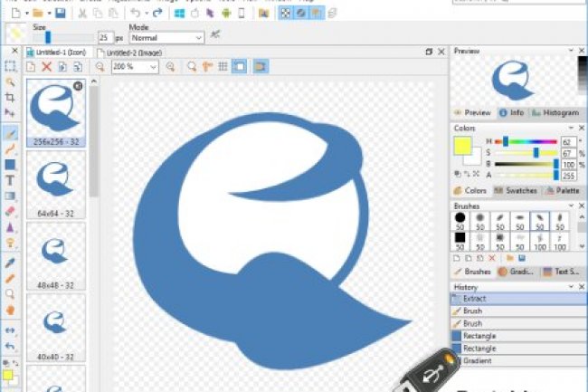The height and width of the screenshot is (392, 588).
Task: Toggle the grid display icon
Action: tap(223, 67)
